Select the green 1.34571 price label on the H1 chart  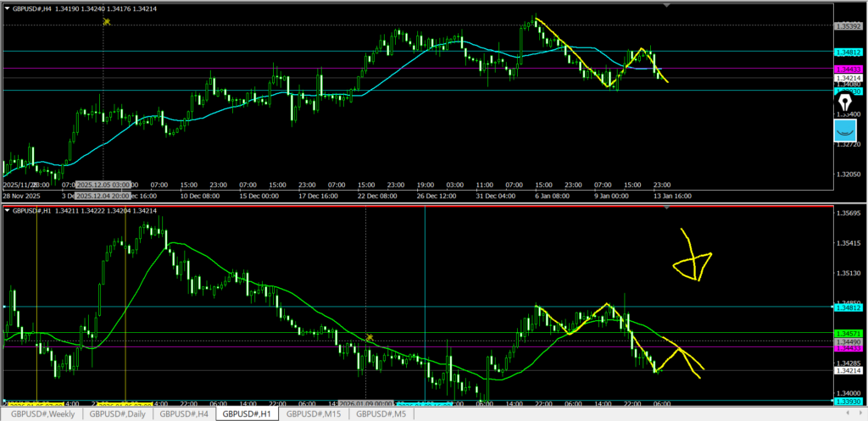click(x=846, y=333)
